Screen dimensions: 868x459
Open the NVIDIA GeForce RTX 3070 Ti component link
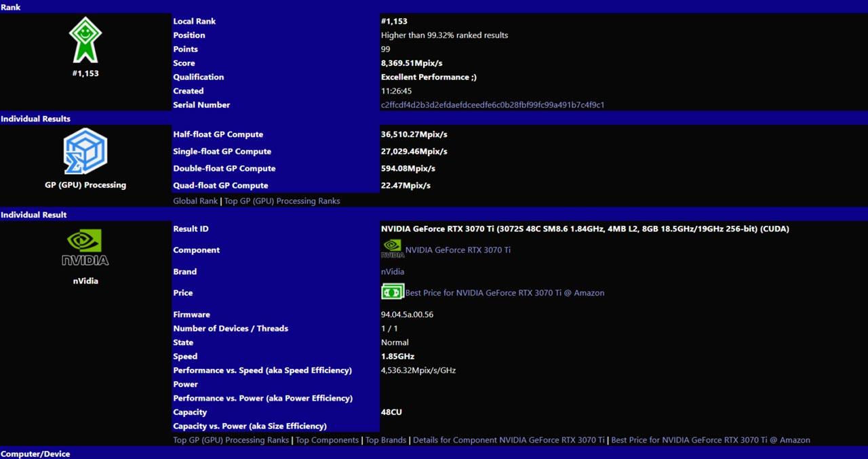(x=458, y=250)
